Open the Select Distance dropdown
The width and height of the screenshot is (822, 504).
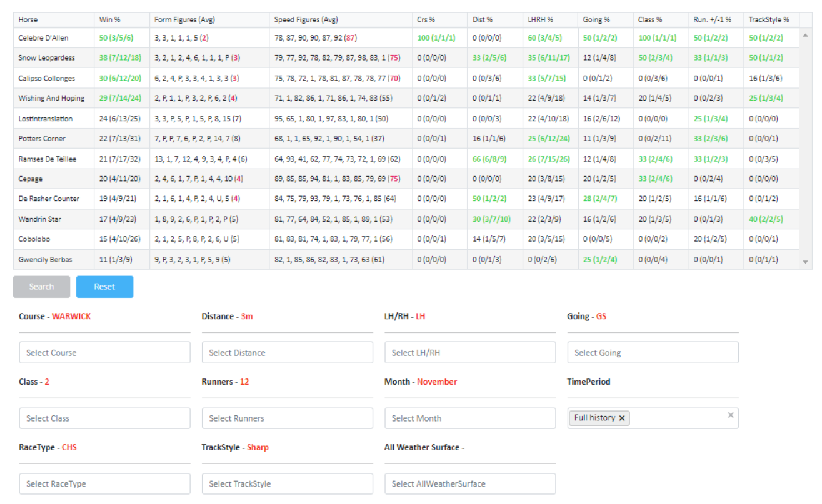(288, 352)
